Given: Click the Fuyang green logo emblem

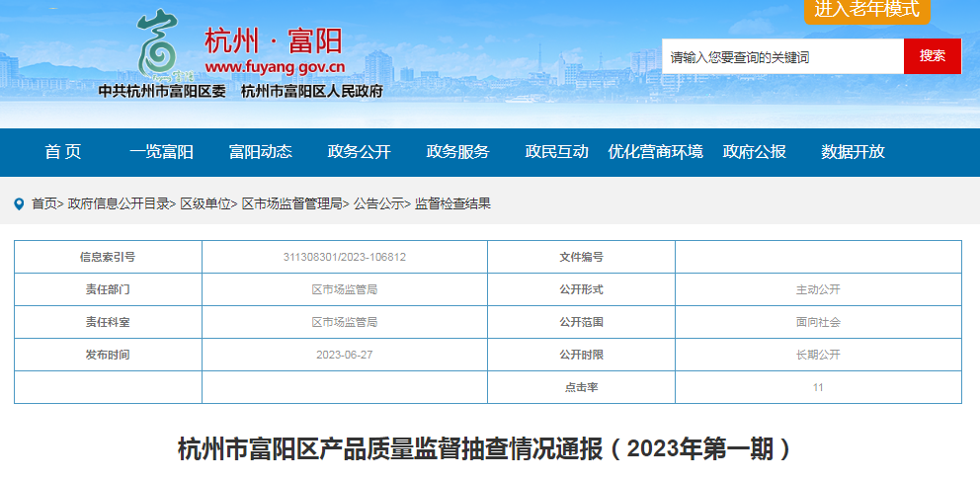Looking at the screenshot, I should tap(158, 44).
